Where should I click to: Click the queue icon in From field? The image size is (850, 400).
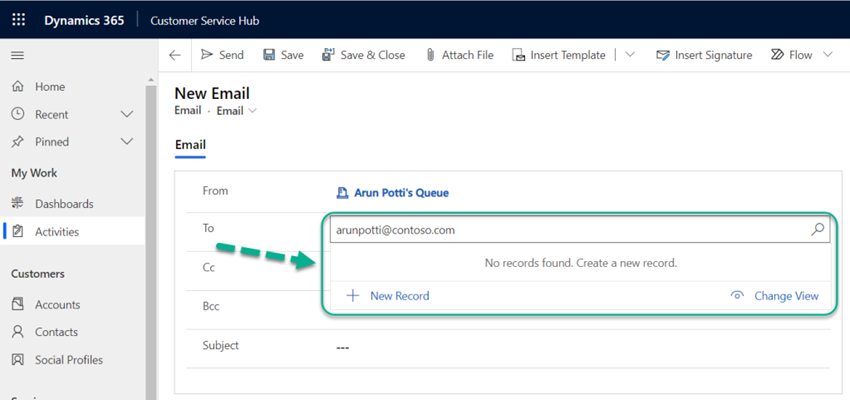pos(342,192)
